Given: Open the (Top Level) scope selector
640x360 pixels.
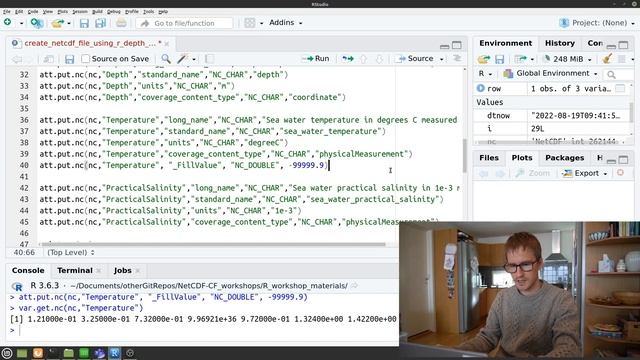Looking at the screenshot, I should pyautogui.click(x=71, y=252).
